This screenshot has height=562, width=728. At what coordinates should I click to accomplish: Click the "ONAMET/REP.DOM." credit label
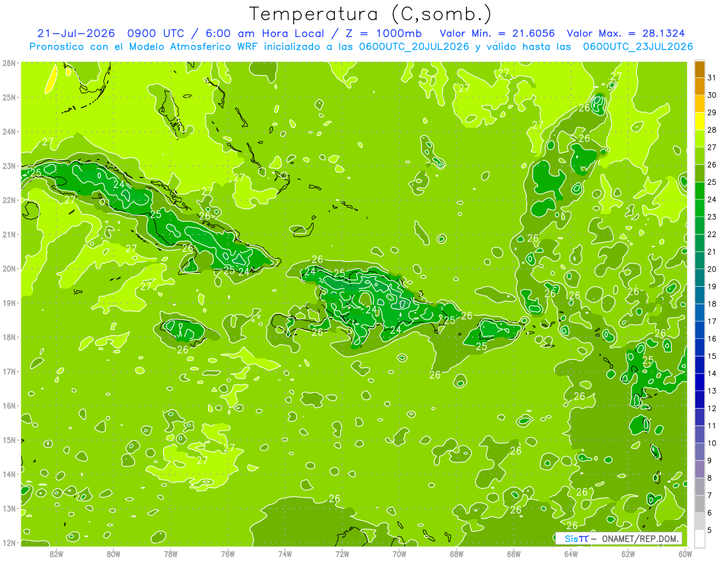coord(639,539)
